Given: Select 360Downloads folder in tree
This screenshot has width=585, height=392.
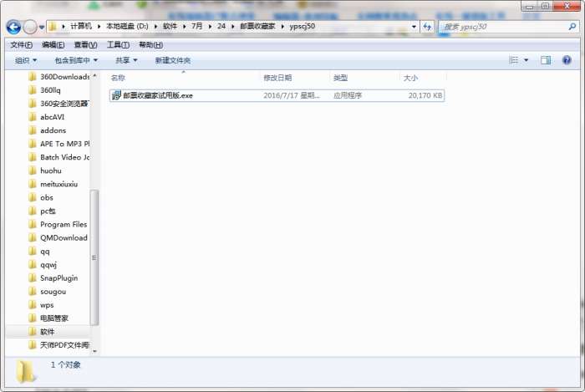Looking at the screenshot, I should [65, 77].
